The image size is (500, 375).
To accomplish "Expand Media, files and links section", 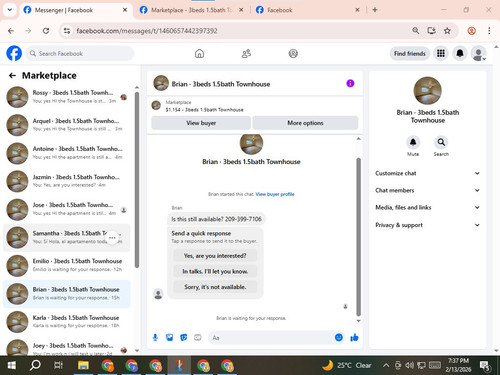I will [428, 207].
